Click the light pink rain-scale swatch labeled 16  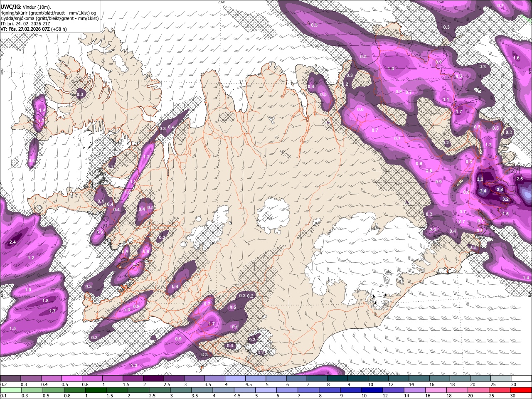pos(436,390)
